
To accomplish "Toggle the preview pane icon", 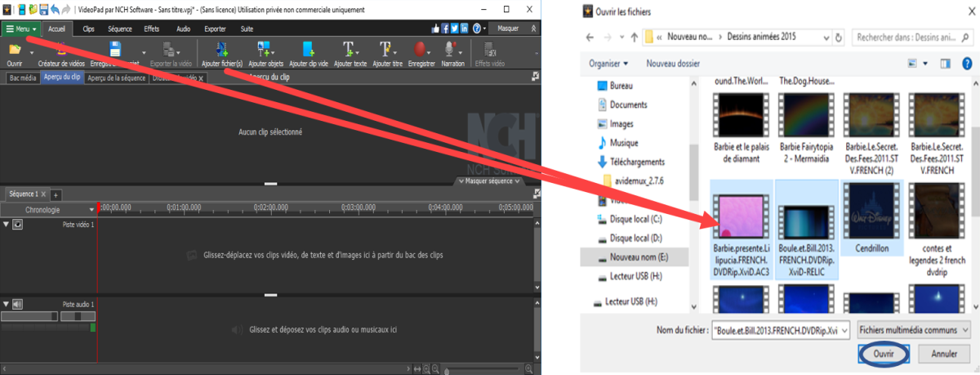I will pyautogui.click(x=946, y=63).
